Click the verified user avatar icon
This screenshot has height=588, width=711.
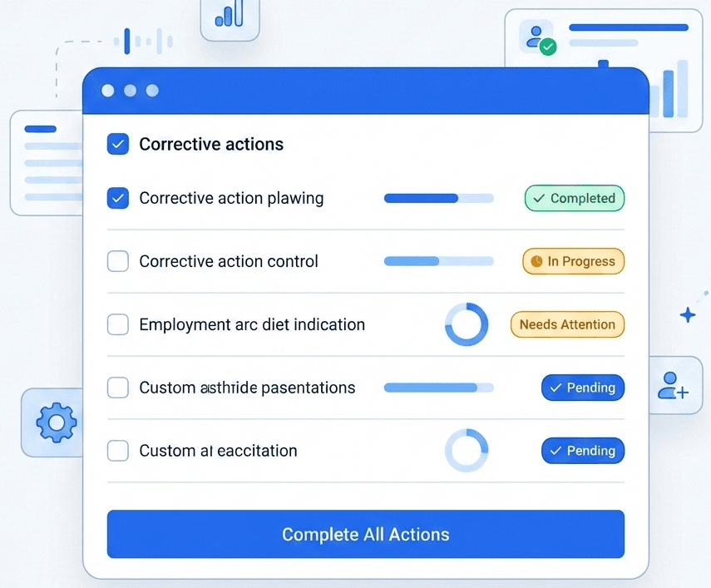click(x=537, y=37)
